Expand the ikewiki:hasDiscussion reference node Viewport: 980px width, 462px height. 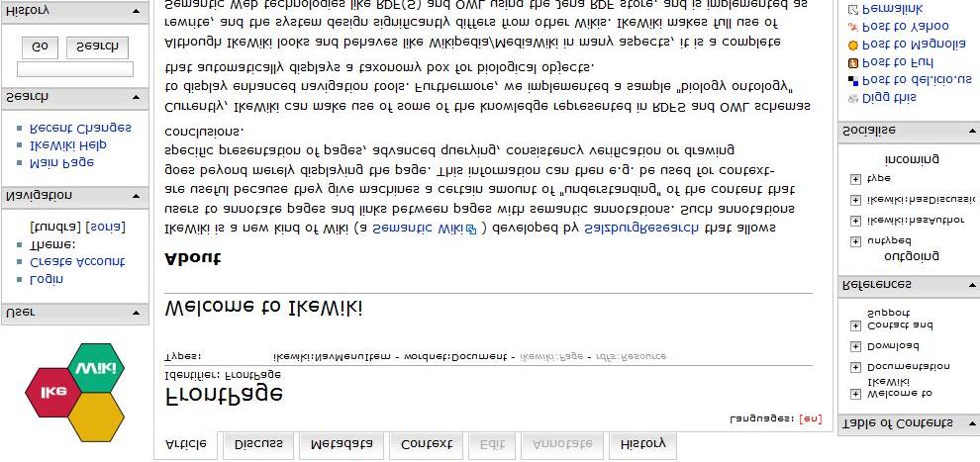855,201
